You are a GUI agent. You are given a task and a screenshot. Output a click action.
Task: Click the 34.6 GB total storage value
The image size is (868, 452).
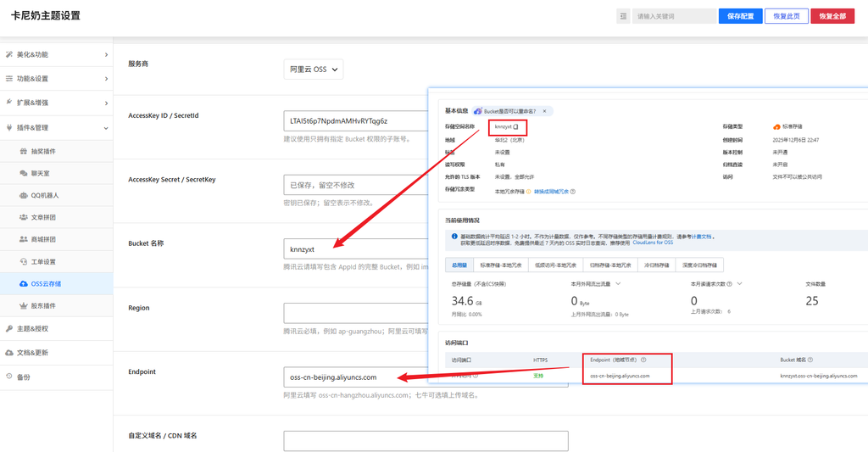click(x=467, y=301)
